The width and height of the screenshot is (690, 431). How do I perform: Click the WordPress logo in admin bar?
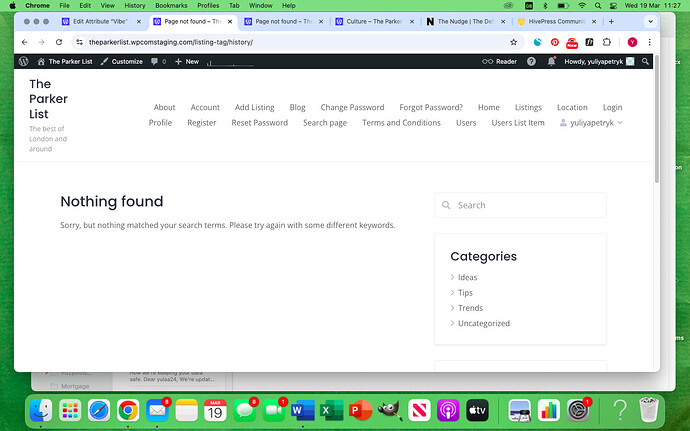coord(24,62)
